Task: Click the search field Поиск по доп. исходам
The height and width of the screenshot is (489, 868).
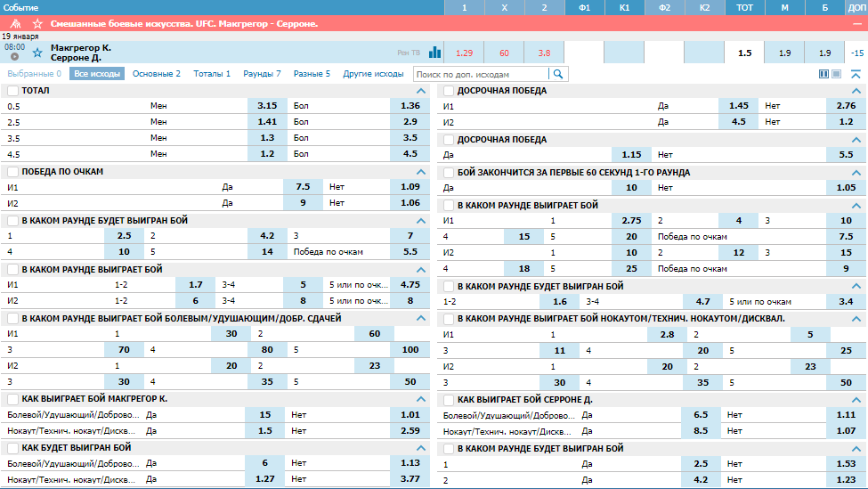Action: pos(481,74)
